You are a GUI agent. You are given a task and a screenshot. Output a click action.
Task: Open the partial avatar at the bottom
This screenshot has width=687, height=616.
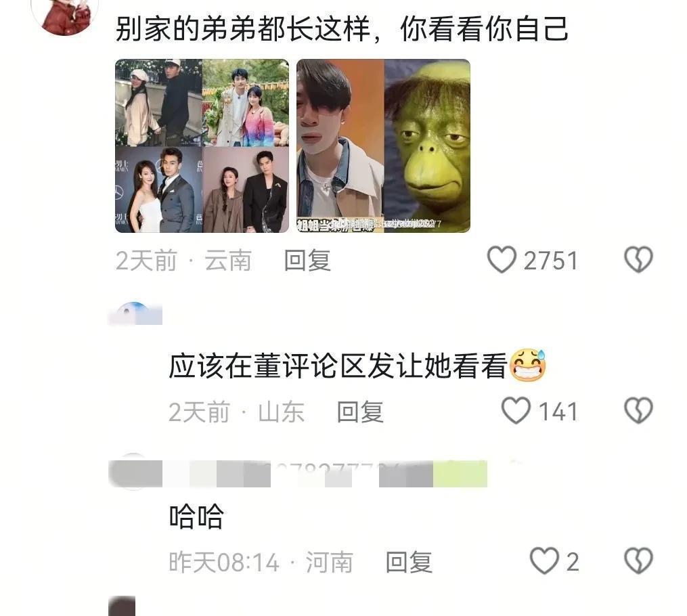[x=122, y=606]
